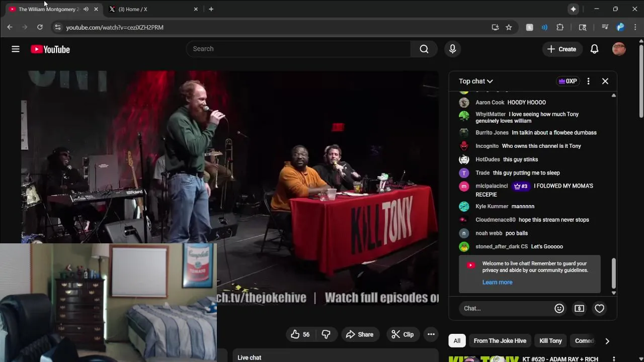Open a new browser tab

tap(211, 9)
